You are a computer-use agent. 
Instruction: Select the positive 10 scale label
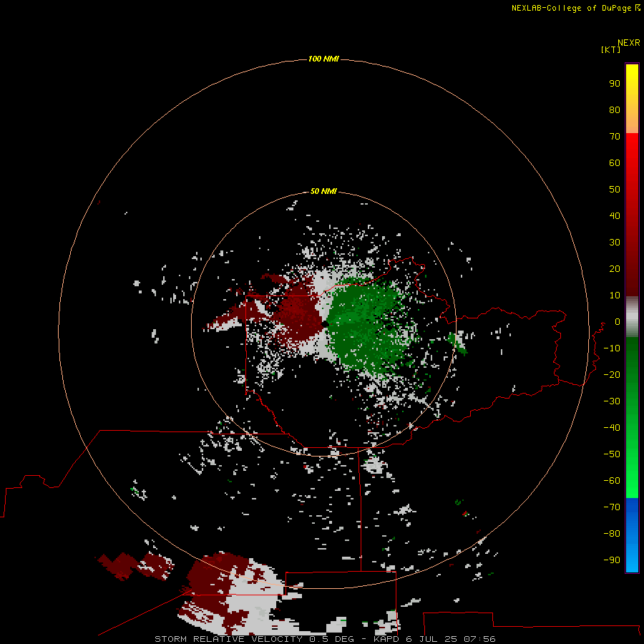(x=615, y=296)
